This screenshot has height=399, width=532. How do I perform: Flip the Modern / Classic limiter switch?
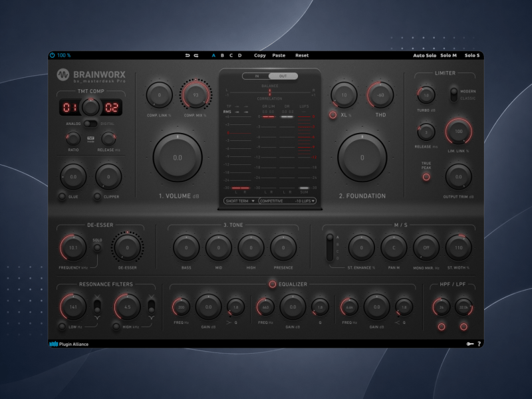[x=454, y=94]
